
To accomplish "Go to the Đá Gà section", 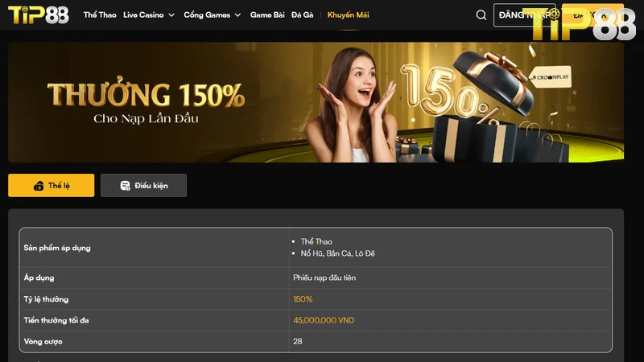I will click(x=303, y=14).
